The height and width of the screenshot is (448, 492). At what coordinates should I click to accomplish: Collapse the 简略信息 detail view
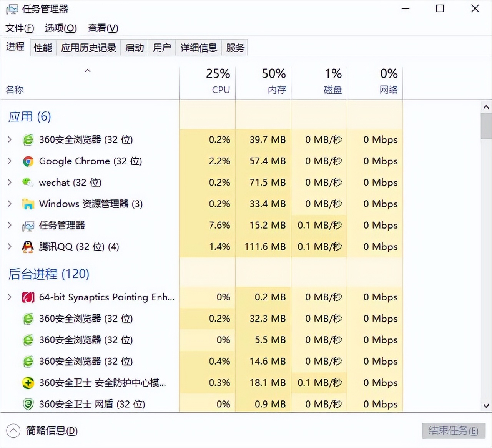click(x=13, y=431)
